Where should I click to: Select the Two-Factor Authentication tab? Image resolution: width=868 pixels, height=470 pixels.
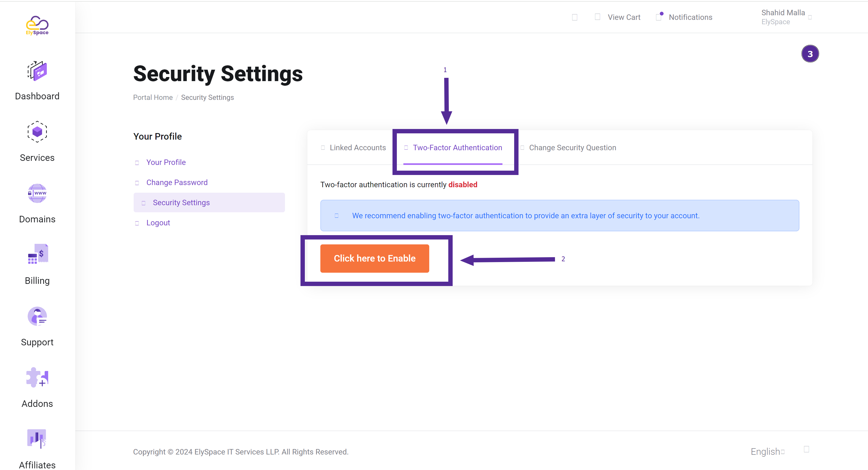[x=453, y=148]
